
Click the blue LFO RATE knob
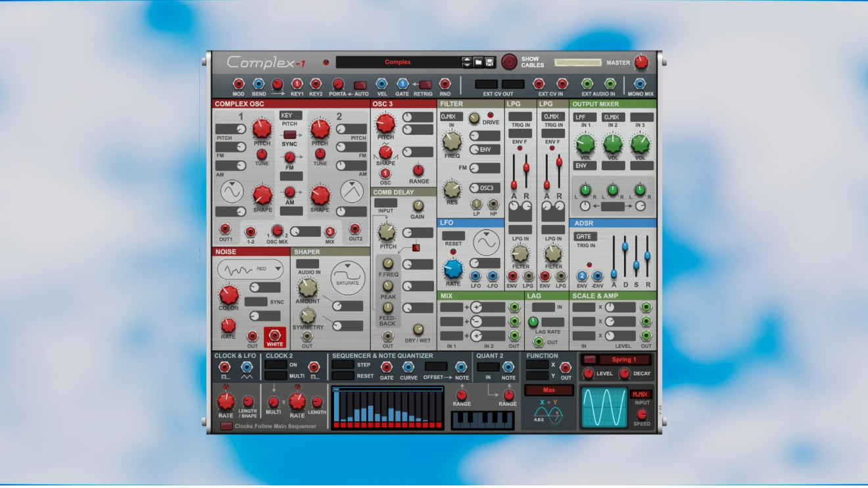click(x=452, y=268)
